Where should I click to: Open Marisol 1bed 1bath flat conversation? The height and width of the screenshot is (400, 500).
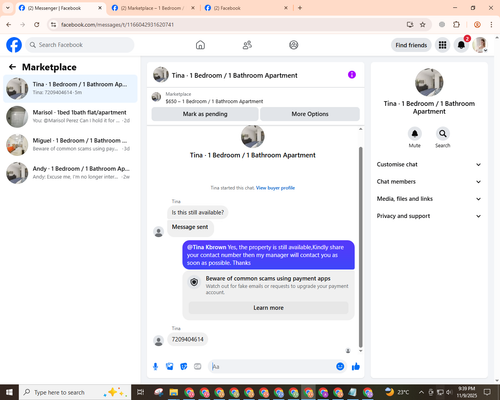pyautogui.click(x=70, y=117)
